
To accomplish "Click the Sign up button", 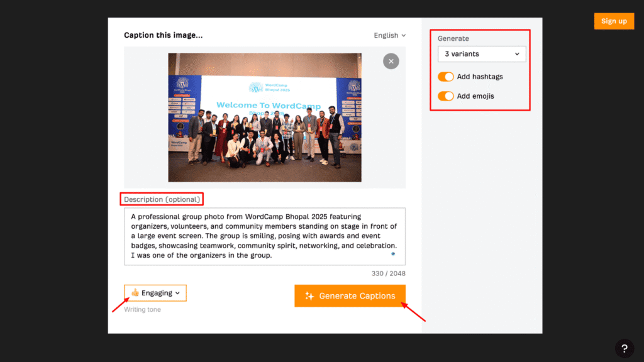I will [614, 21].
